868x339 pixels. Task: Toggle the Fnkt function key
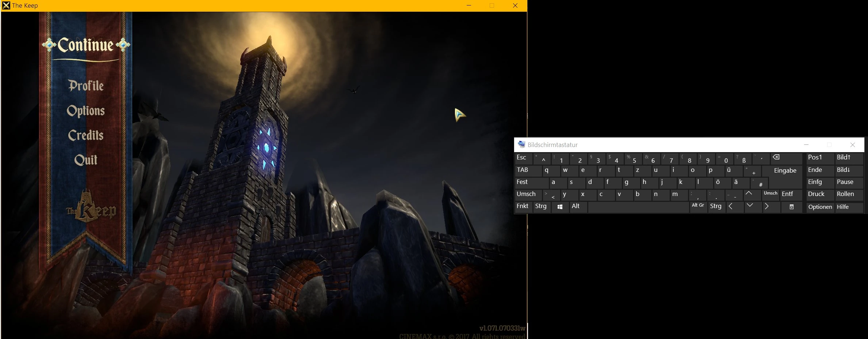[523, 207]
